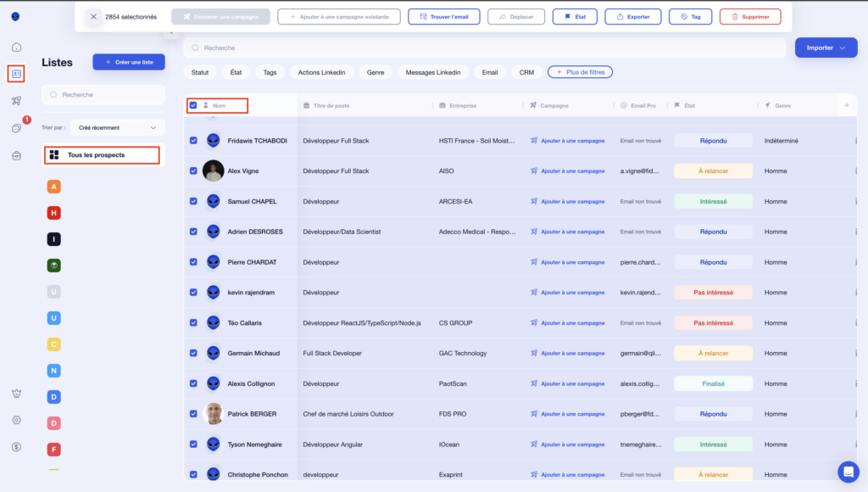Open the blue N list

click(53, 371)
